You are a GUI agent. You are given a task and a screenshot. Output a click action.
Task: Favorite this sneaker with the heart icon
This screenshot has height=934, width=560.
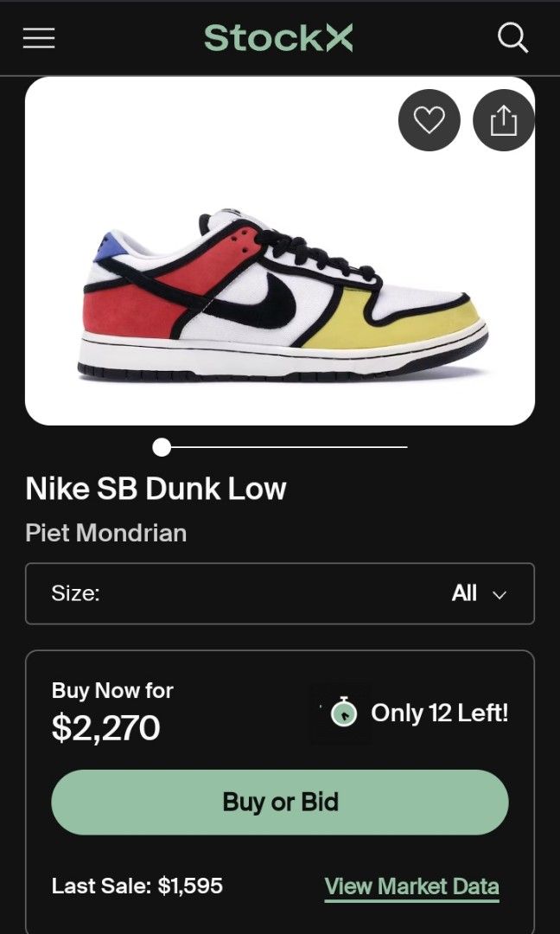(429, 120)
